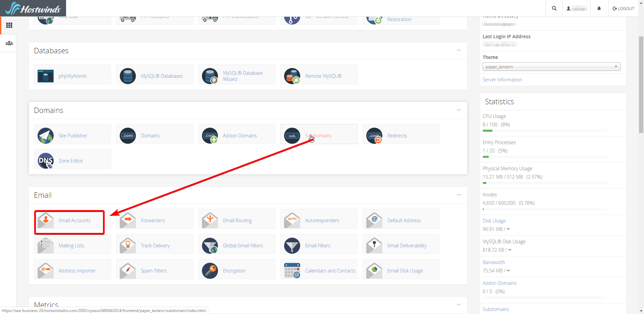Open the phpMyAdmin icon

point(46,76)
